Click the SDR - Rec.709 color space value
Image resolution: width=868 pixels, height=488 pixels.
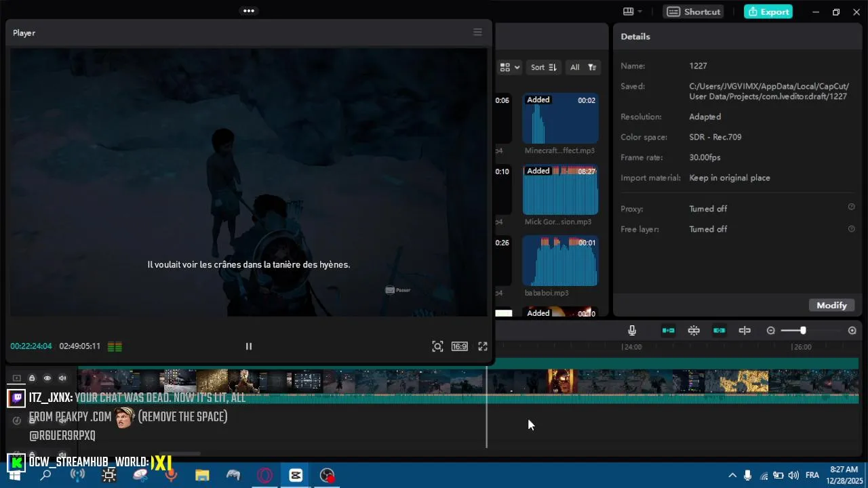point(715,137)
